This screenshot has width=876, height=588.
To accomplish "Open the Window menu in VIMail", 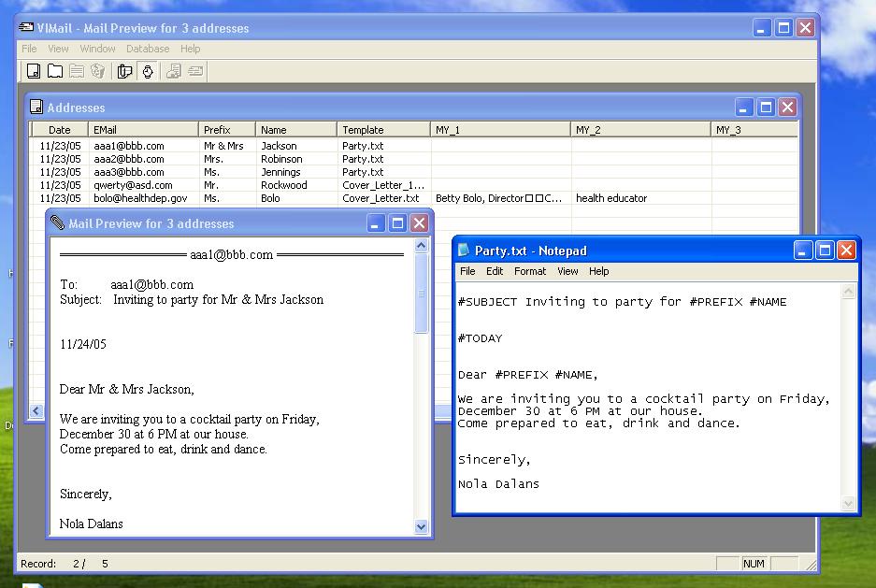I will tap(97, 49).
